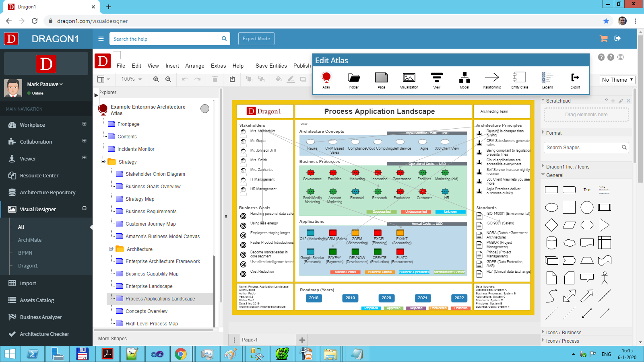Click the line color pencil icon
Screen dimensions: 644x362
pyautogui.click(x=291, y=79)
